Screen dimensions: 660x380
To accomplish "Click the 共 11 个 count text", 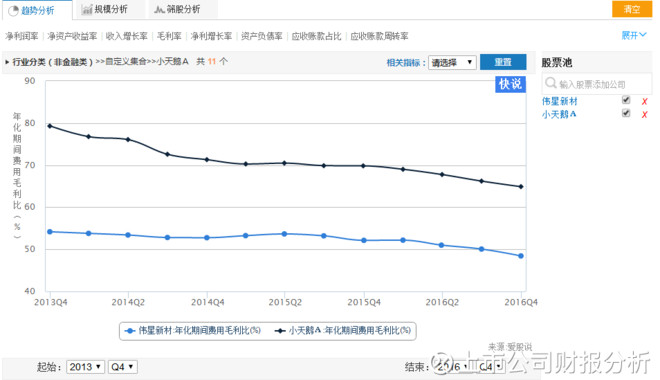I will (x=212, y=61).
